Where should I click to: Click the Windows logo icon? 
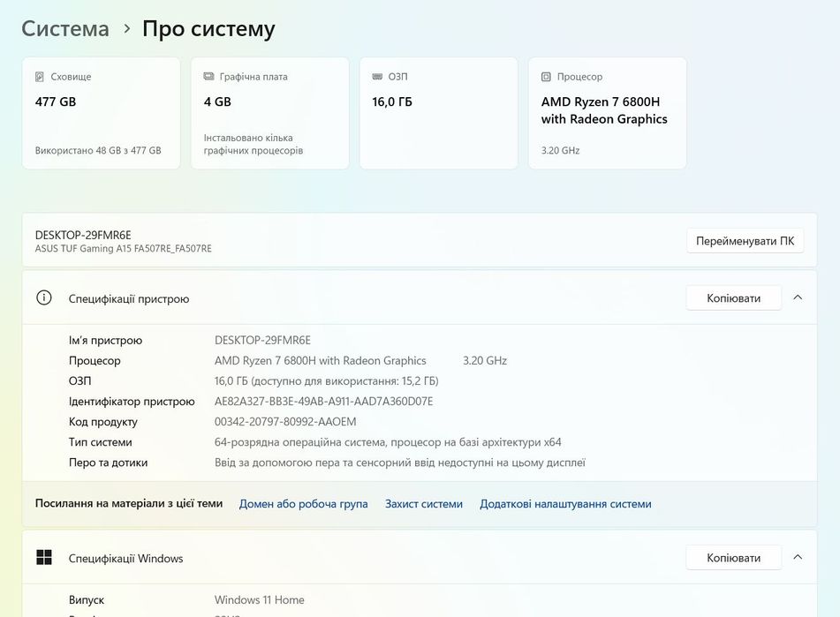pyautogui.click(x=44, y=558)
